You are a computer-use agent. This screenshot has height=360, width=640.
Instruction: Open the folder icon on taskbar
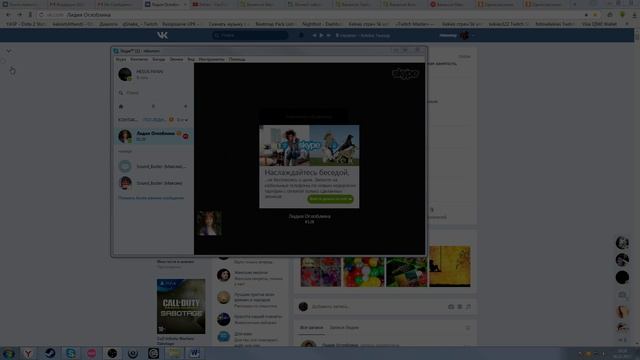click(174, 353)
